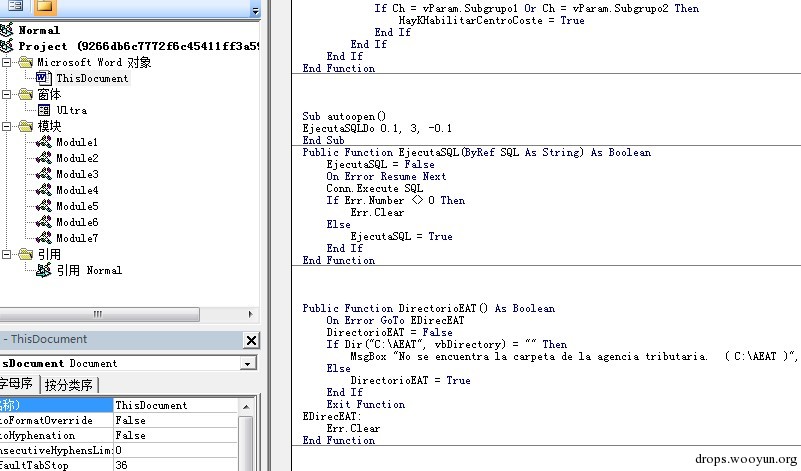Select Module7 in the tree
Image resolution: width=801 pixels, height=471 pixels.
point(77,238)
